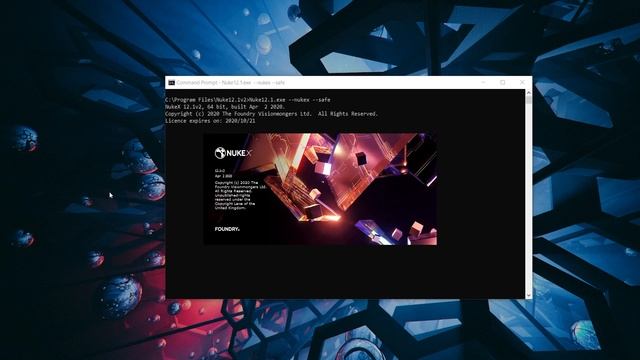Click the line 'NukeX 12.1v2, 64 bit, built Apr 2 2020.'
Screen dimensions: 640x360
[225, 107]
